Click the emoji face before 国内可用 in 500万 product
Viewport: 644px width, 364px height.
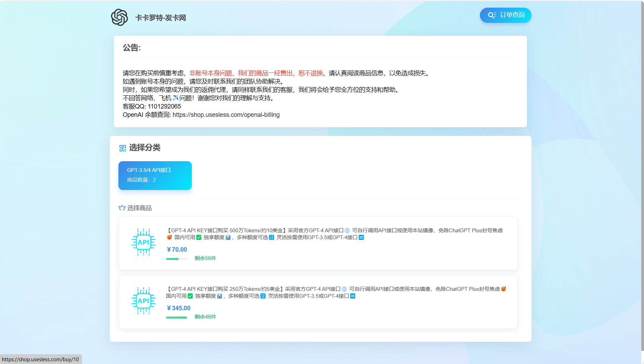pos(169,237)
